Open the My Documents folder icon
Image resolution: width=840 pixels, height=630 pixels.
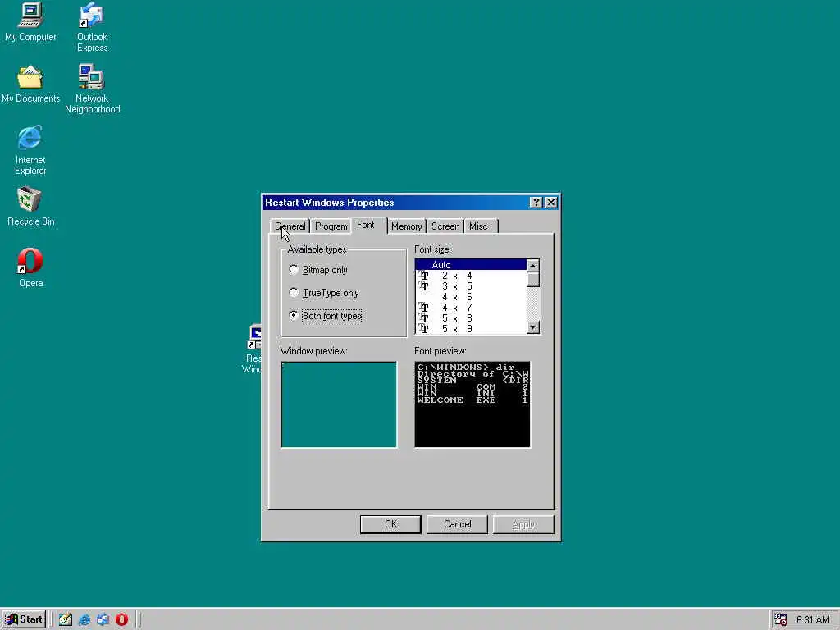(x=30, y=84)
